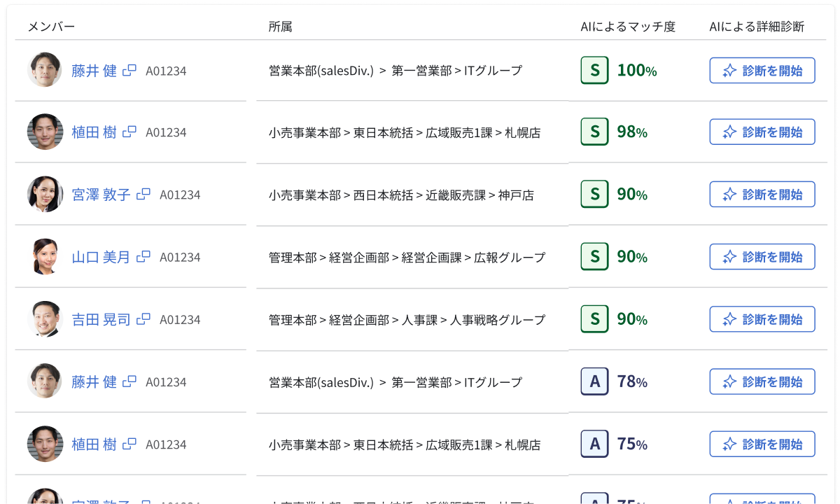
Task: Click 診断を開始 for 山口 美月
Action: pyautogui.click(x=762, y=257)
